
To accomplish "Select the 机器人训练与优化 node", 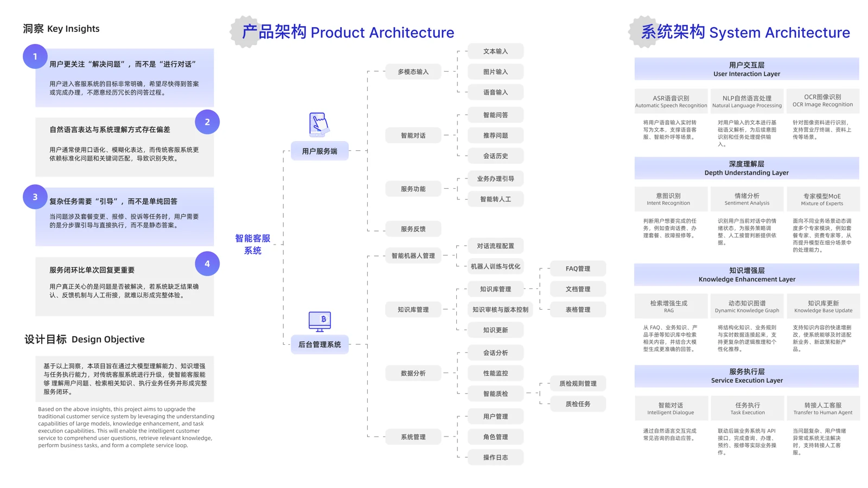I will pyautogui.click(x=495, y=266).
